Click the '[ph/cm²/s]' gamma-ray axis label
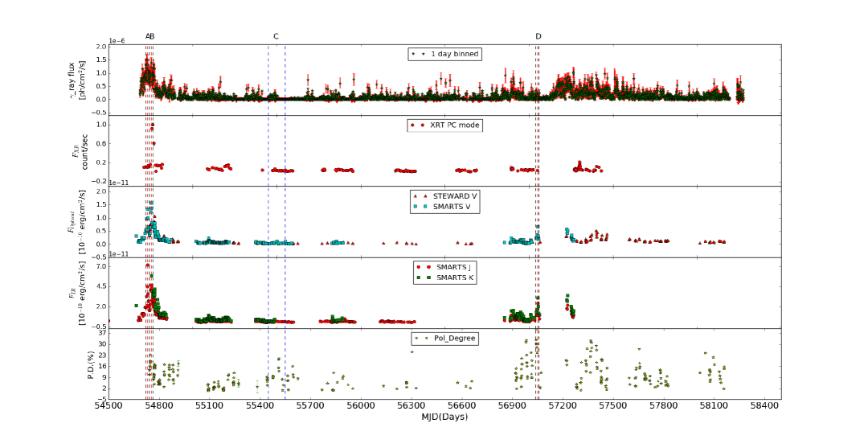Viewport: 868px width, 444px height. (x=84, y=80)
